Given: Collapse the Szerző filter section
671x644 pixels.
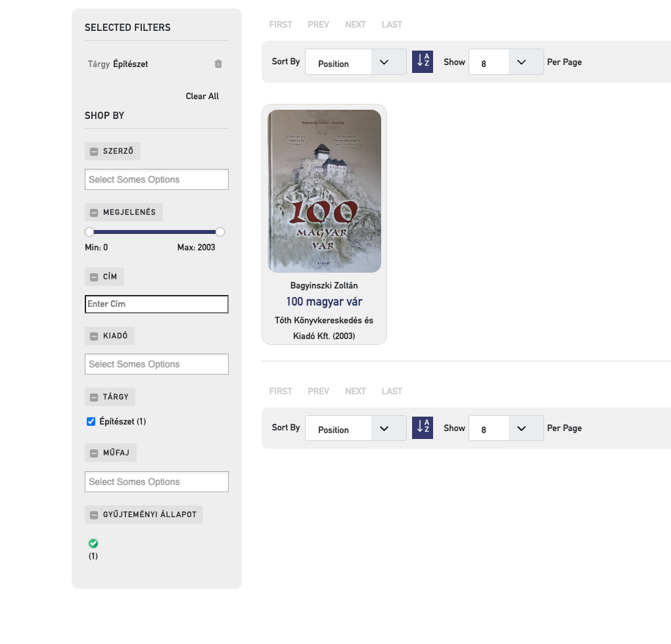Looking at the screenshot, I should pos(94,151).
